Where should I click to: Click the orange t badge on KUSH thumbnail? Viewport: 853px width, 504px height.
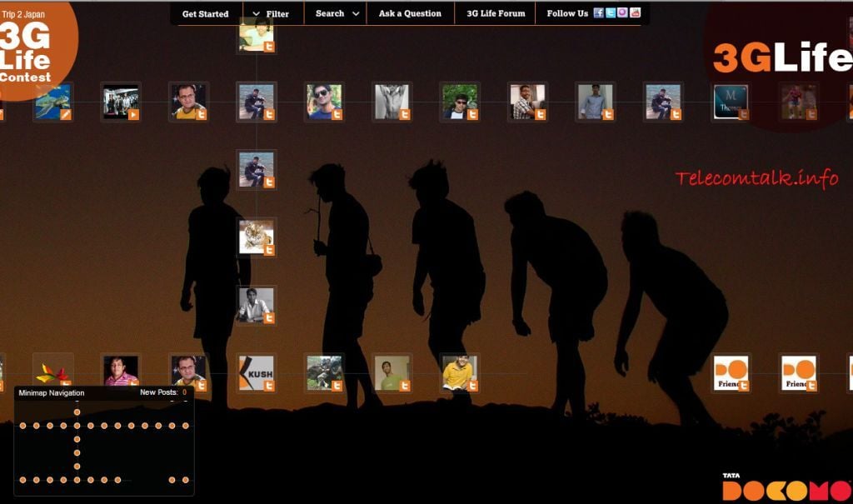(x=269, y=386)
